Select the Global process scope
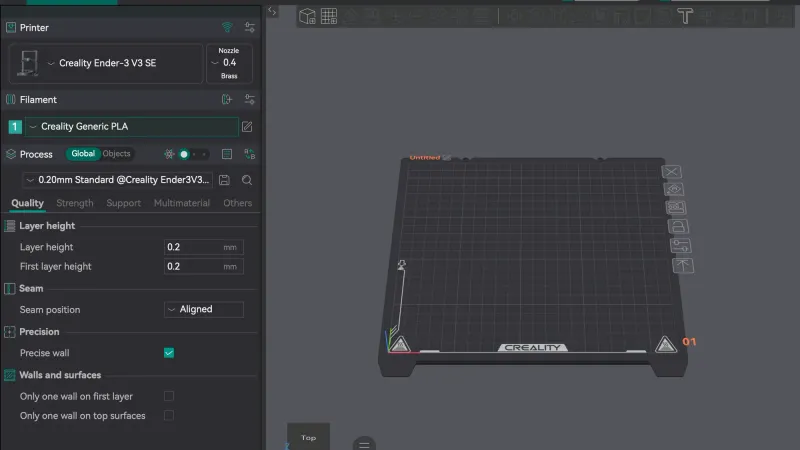The height and width of the screenshot is (450, 800). pos(83,154)
